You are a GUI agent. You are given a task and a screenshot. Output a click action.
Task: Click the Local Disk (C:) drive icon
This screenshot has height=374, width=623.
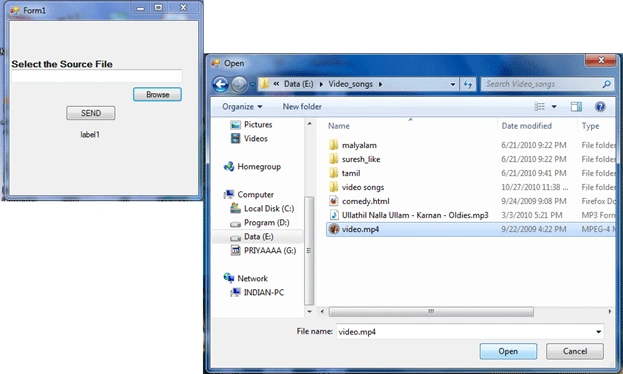236,208
